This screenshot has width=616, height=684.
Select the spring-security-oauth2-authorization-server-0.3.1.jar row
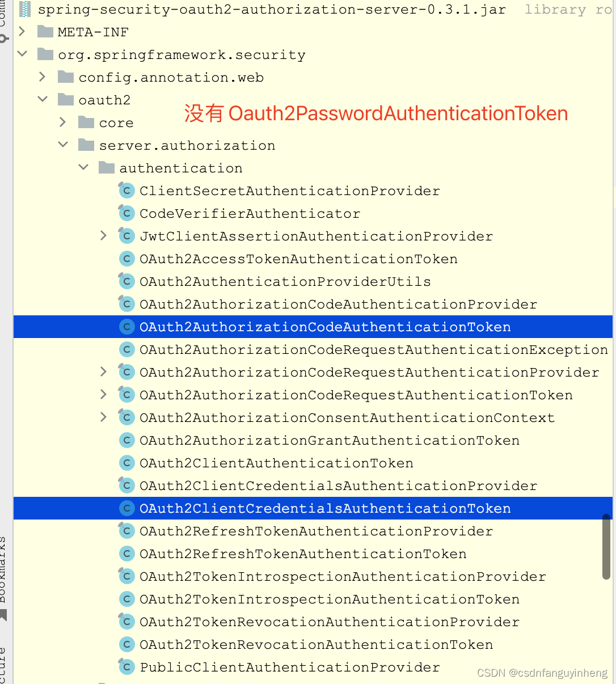[x=314, y=9]
